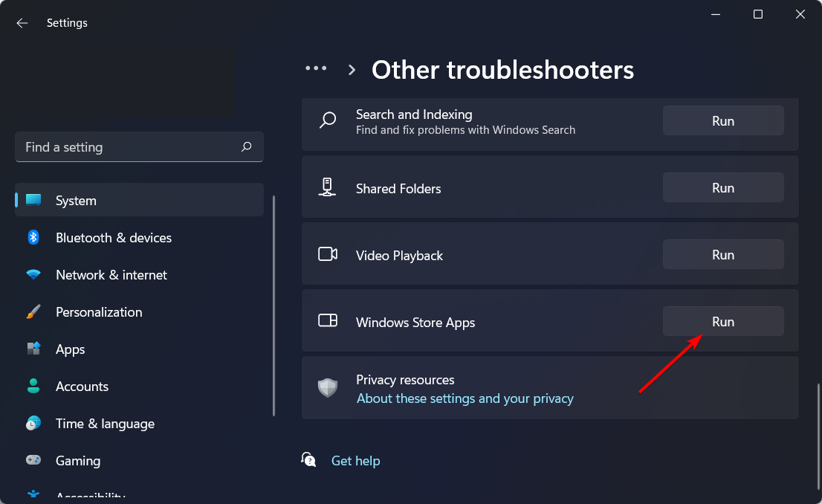Click the Bluetooth icon in the sidebar

(x=33, y=238)
